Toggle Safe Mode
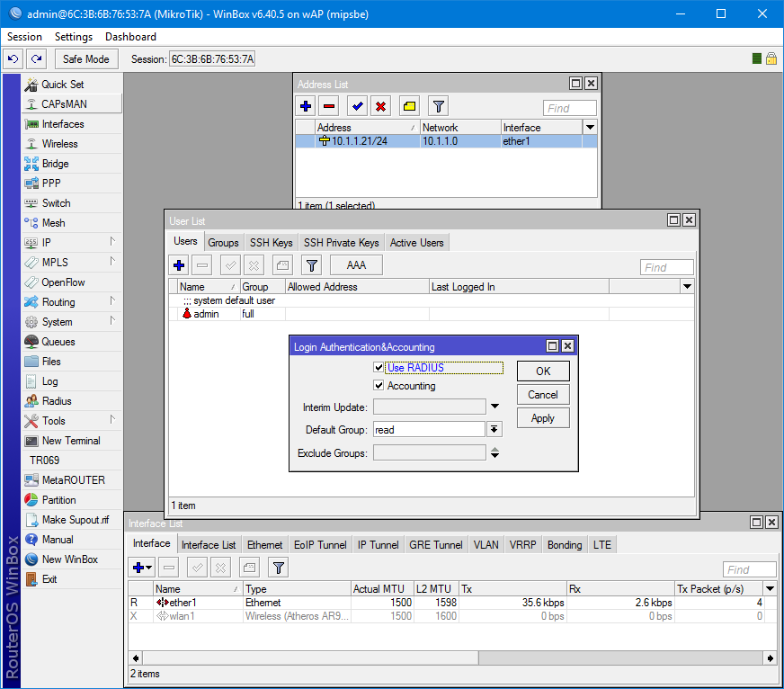Screen dimensions: 784x689 [x=86, y=59]
